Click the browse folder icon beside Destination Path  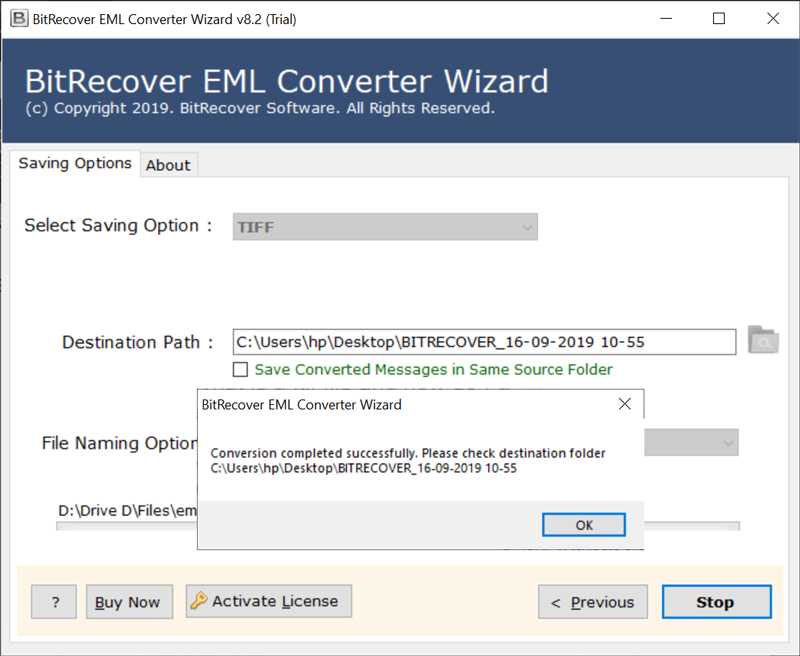coord(763,340)
